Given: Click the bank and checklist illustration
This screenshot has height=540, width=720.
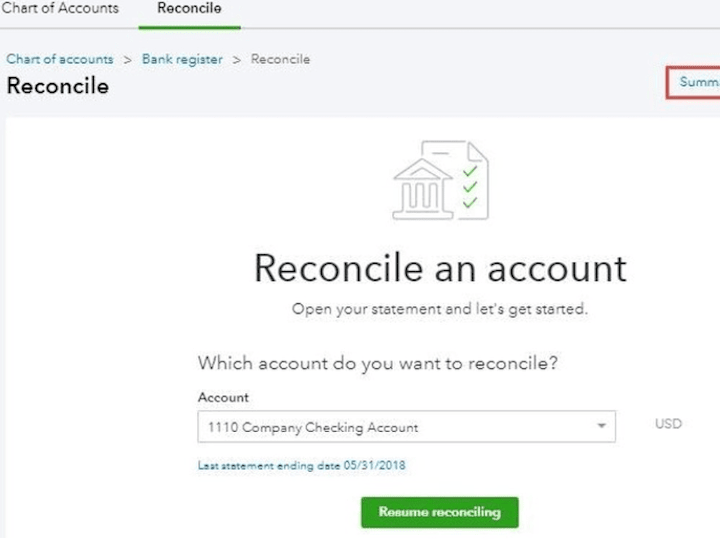Looking at the screenshot, I should [441, 180].
